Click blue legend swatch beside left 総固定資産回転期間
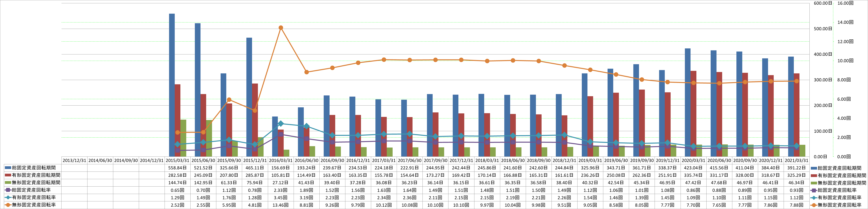This screenshot has height=209, width=868. pos(8,168)
